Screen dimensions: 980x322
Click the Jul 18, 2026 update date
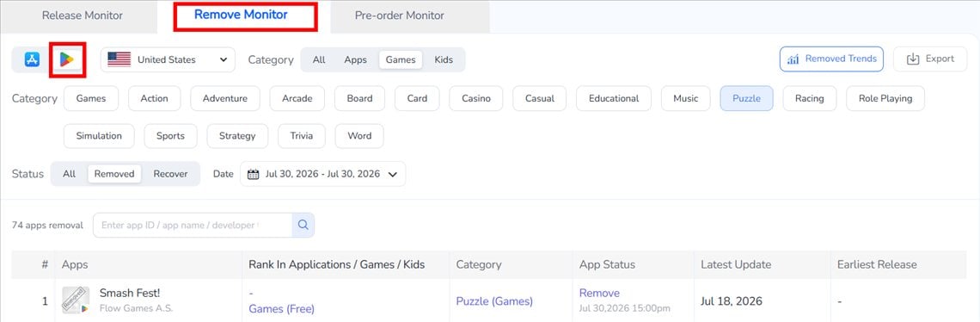732,301
